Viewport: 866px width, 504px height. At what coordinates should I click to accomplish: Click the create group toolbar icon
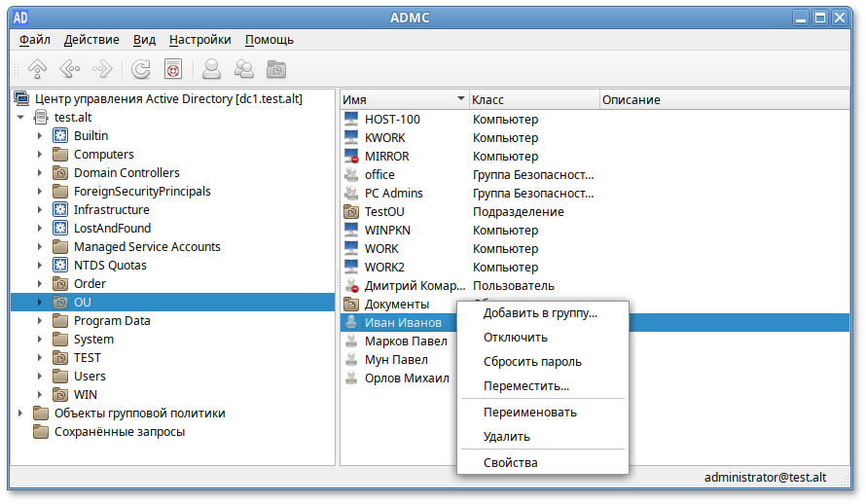coord(243,69)
